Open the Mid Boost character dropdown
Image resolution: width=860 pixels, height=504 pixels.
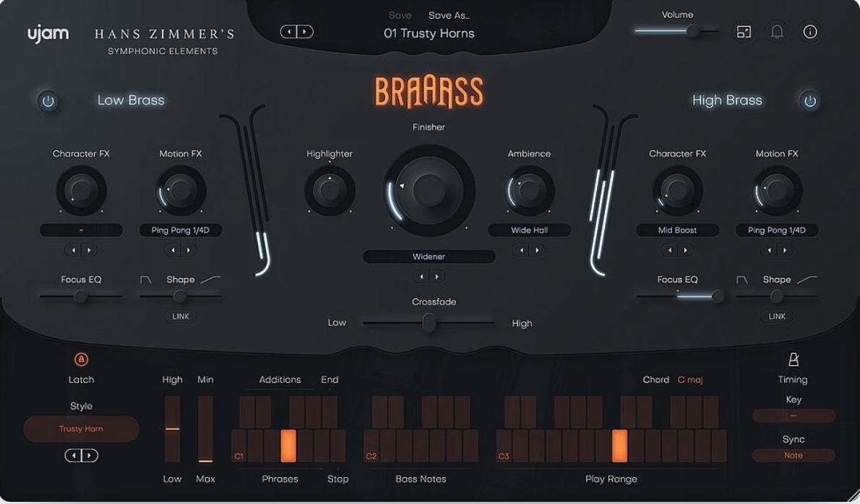(677, 230)
